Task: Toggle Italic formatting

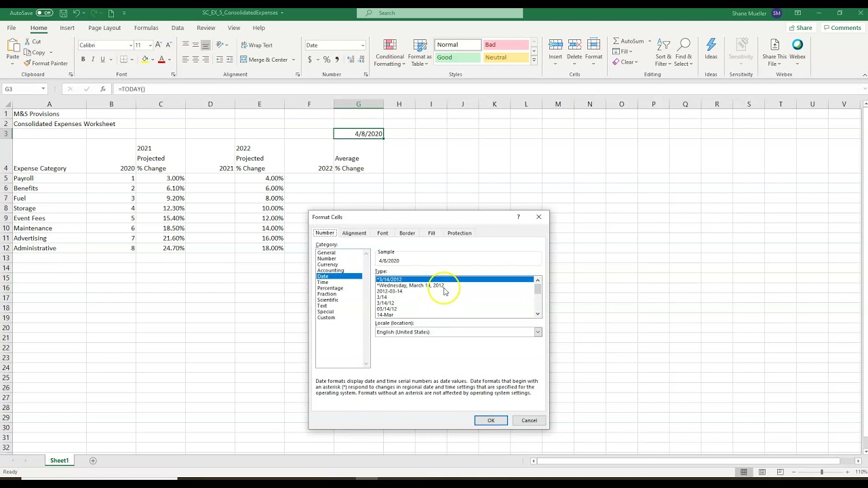Action: pos(93,60)
